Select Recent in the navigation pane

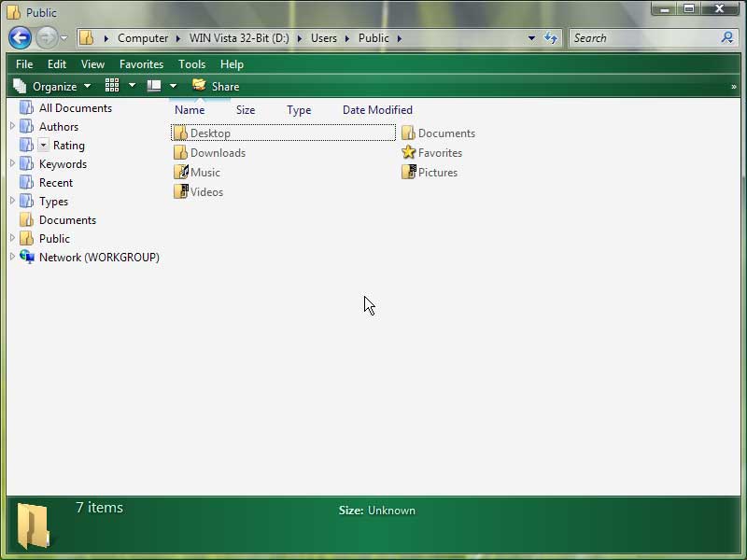point(56,183)
